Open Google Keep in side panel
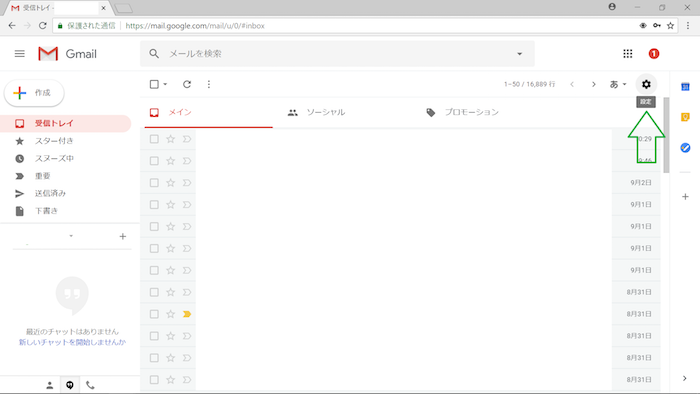700x394 pixels. (685, 117)
